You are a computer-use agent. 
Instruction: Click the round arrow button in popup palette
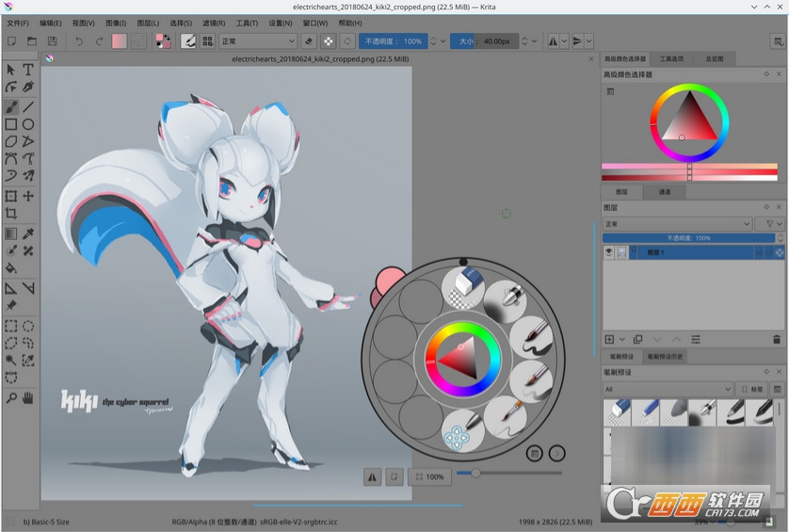pos(556,454)
